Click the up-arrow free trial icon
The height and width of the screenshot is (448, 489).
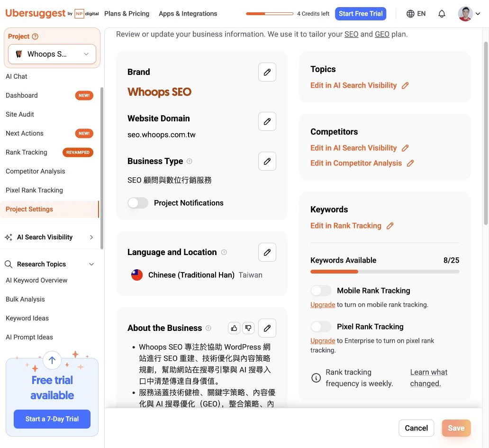pyautogui.click(x=52, y=360)
